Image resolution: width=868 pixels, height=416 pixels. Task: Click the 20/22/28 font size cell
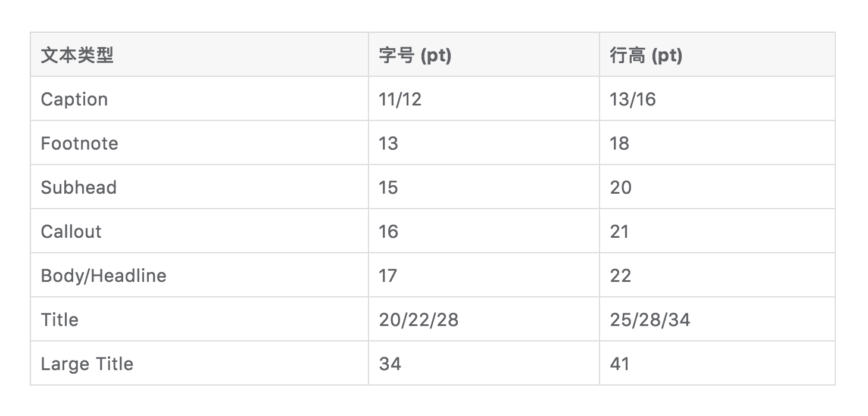click(x=419, y=319)
